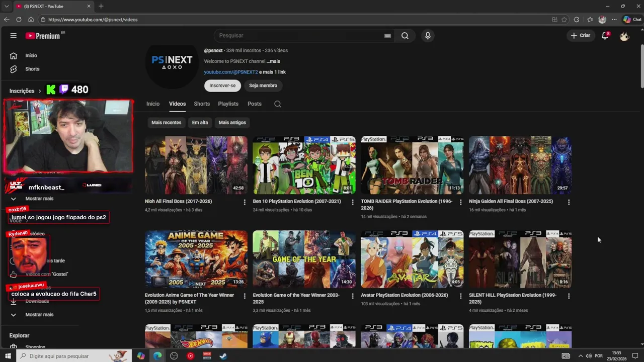The width and height of the screenshot is (644, 362).
Task: Open Windows Start menu
Action: point(8,356)
